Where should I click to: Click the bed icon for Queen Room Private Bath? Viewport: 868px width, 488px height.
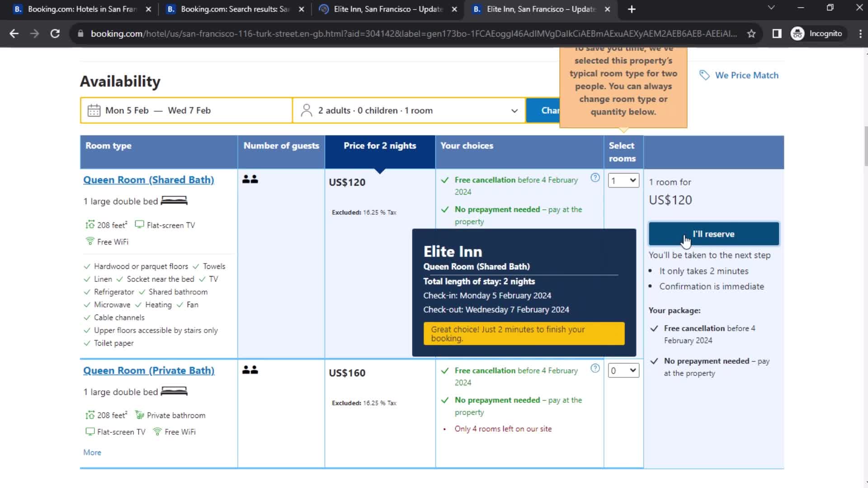[x=174, y=391]
